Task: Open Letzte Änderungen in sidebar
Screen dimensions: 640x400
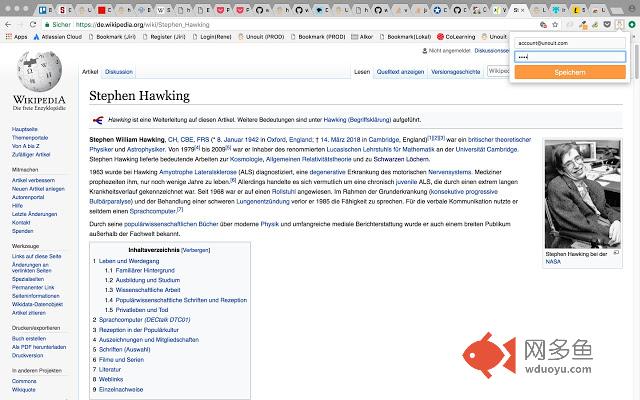Action: pos(35,214)
